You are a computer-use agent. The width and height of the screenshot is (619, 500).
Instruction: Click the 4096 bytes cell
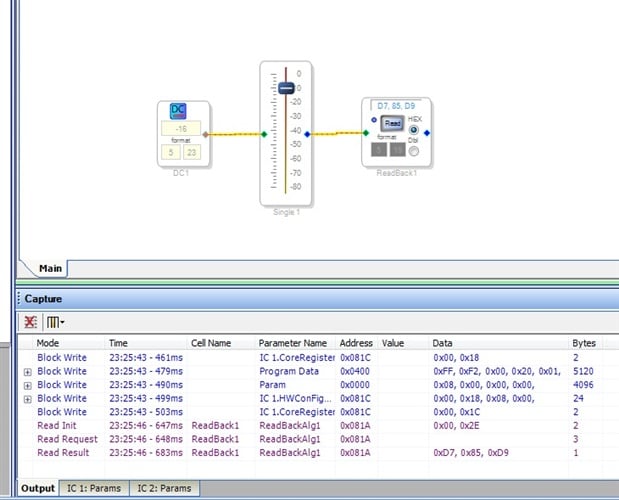pos(583,385)
